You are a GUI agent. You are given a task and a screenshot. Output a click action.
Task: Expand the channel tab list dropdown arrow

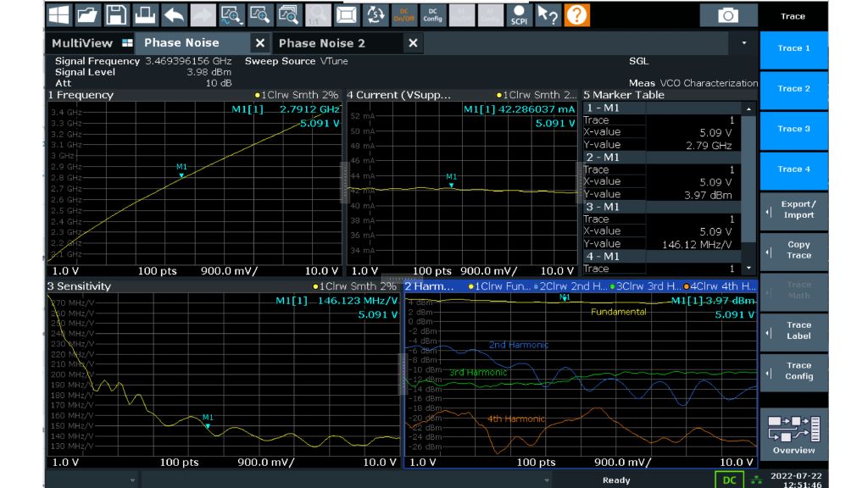(x=744, y=43)
